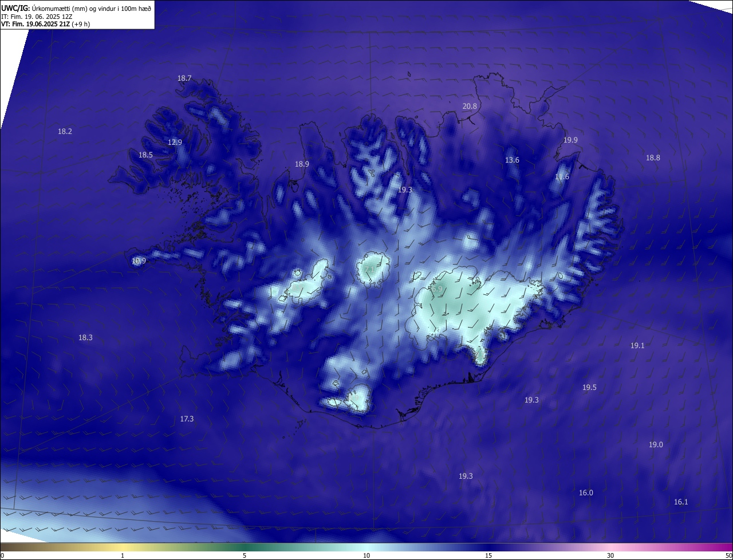Click the colorbar tick label 5
This screenshot has height=560, width=733.
point(245,555)
